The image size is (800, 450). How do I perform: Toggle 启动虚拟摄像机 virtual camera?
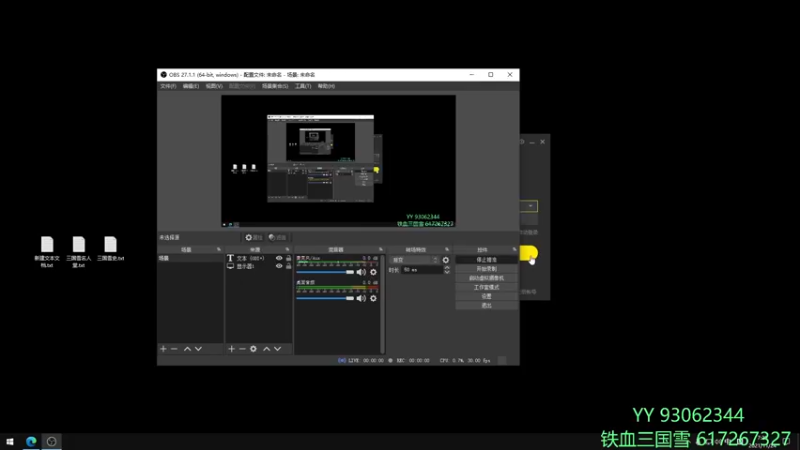486,278
